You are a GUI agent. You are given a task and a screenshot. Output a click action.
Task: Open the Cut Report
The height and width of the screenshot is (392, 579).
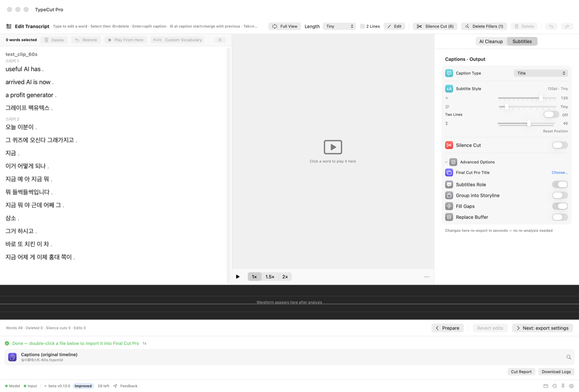[521, 372]
